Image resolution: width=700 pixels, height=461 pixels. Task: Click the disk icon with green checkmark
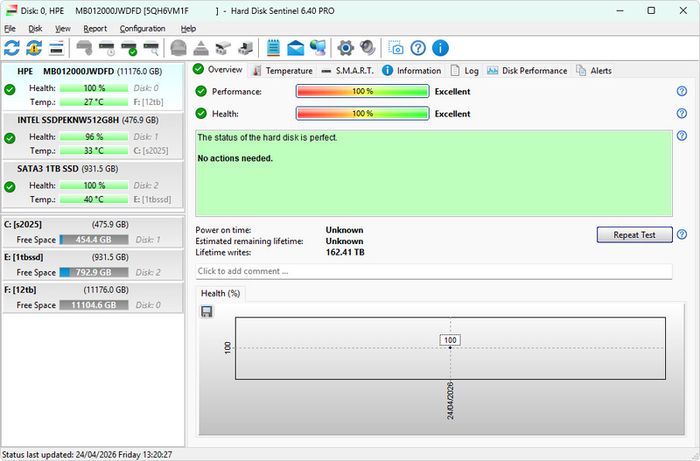(129, 48)
